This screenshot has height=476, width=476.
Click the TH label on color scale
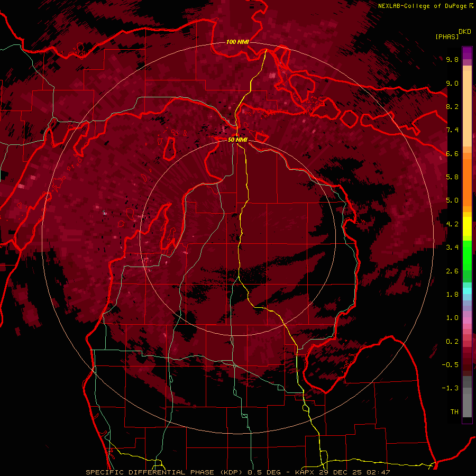(454, 412)
